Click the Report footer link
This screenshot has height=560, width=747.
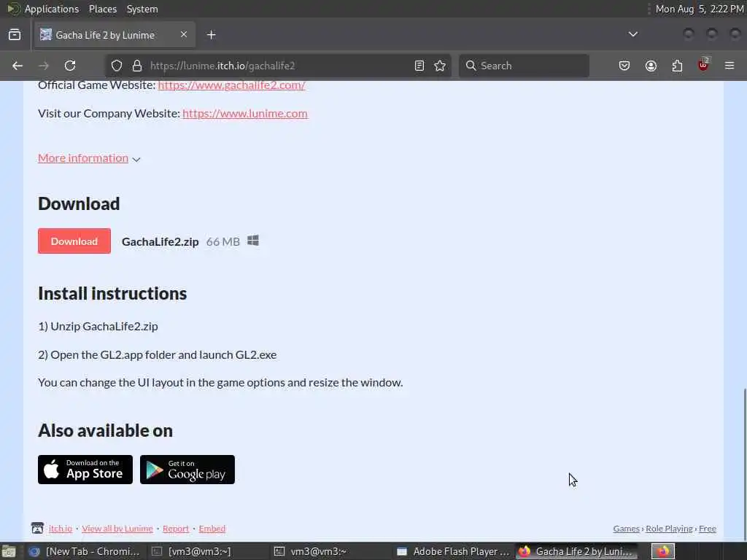(x=176, y=529)
